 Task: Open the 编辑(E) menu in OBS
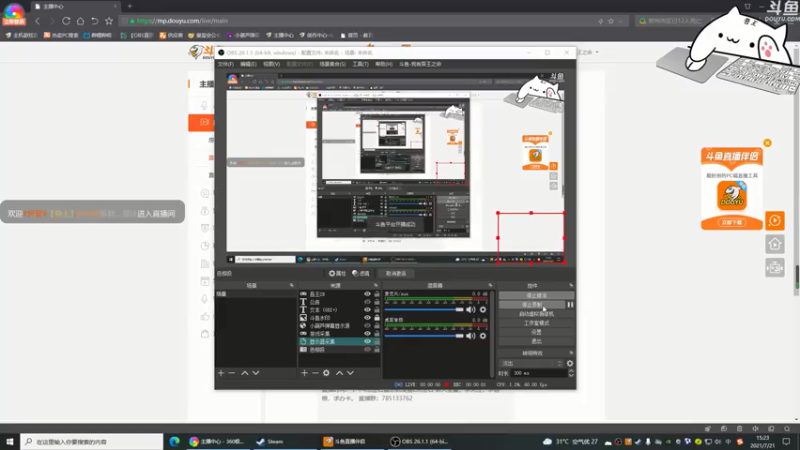248,64
